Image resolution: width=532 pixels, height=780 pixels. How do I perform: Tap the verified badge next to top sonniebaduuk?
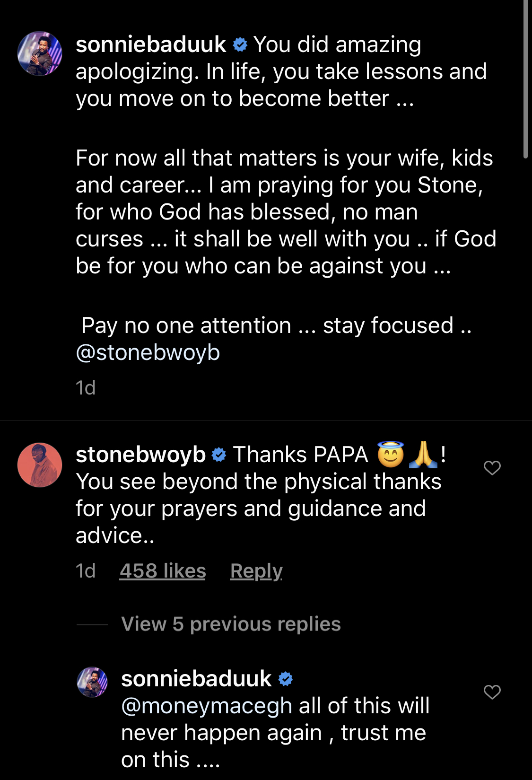(x=240, y=45)
